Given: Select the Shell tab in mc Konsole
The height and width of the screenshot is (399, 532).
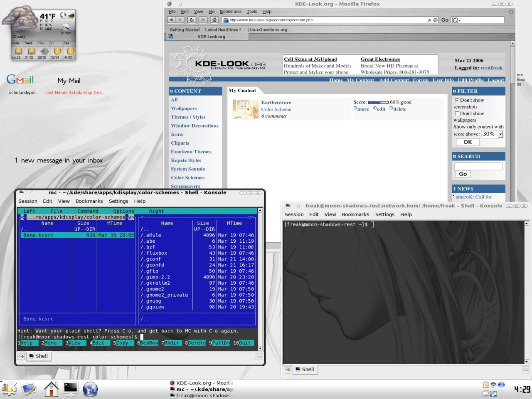Looking at the screenshot, I should [38, 356].
